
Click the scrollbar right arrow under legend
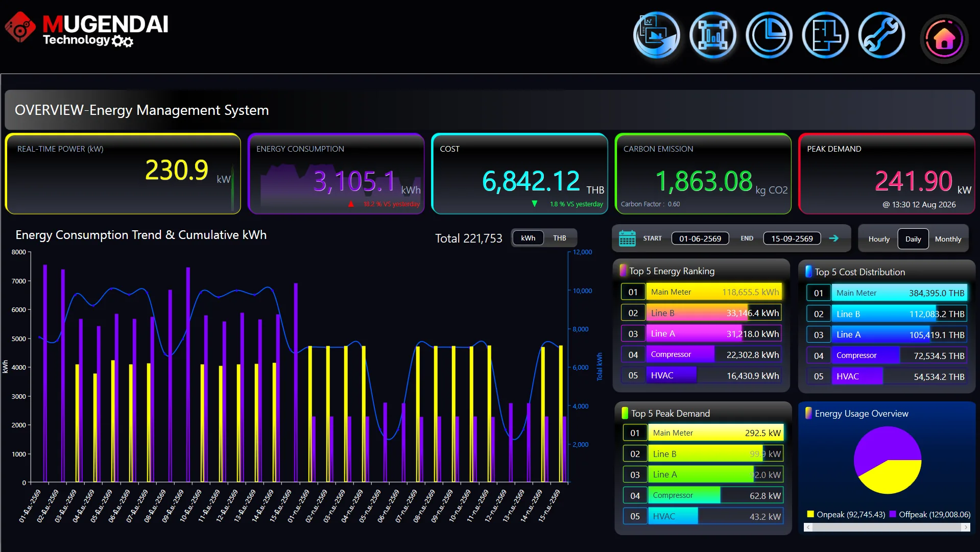point(966,527)
